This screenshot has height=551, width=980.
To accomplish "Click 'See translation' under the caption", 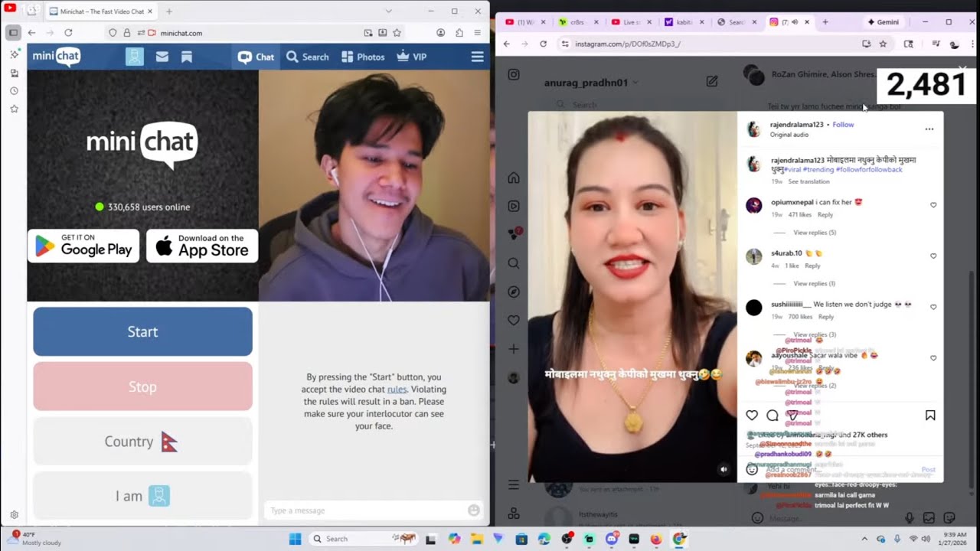I will pyautogui.click(x=808, y=181).
